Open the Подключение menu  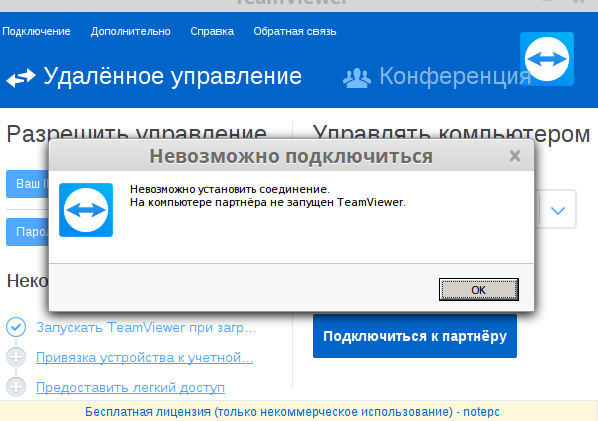click(x=36, y=31)
